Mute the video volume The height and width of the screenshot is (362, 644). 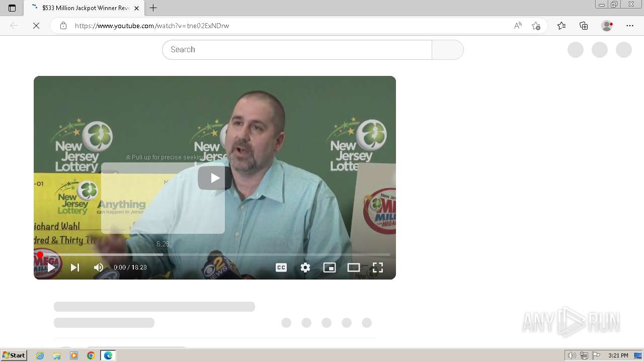click(99, 267)
